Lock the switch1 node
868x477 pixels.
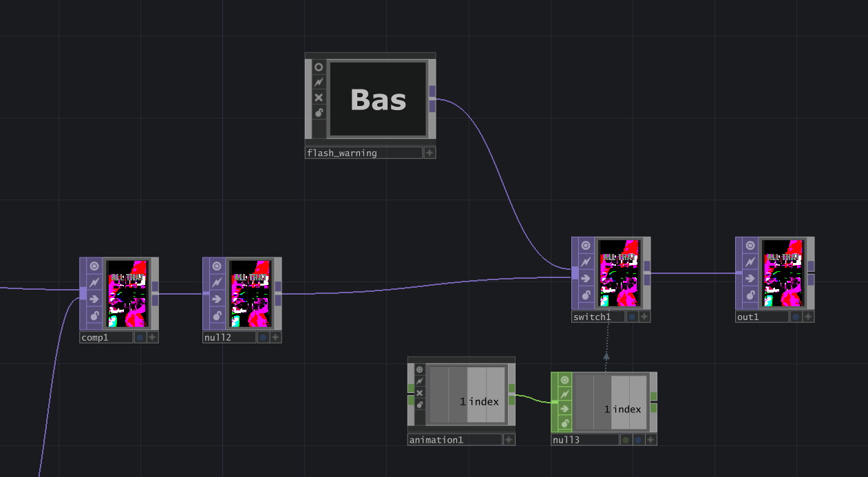586,295
